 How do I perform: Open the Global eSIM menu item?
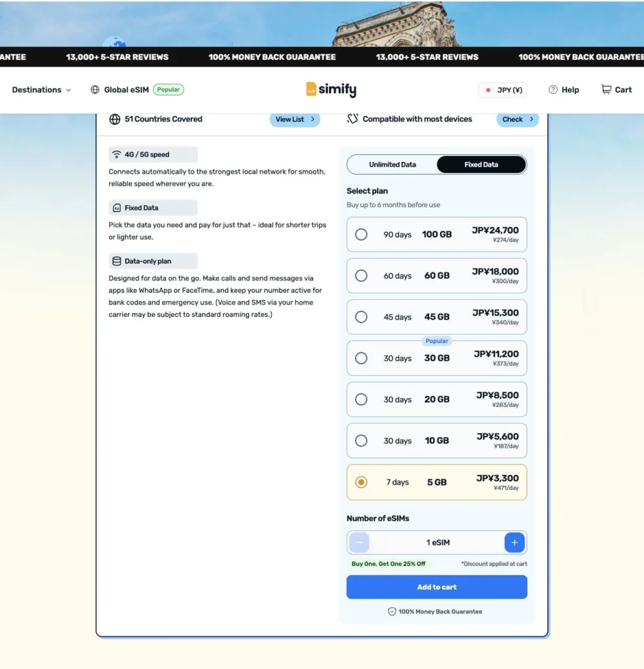pyautogui.click(x=126, y=90)
